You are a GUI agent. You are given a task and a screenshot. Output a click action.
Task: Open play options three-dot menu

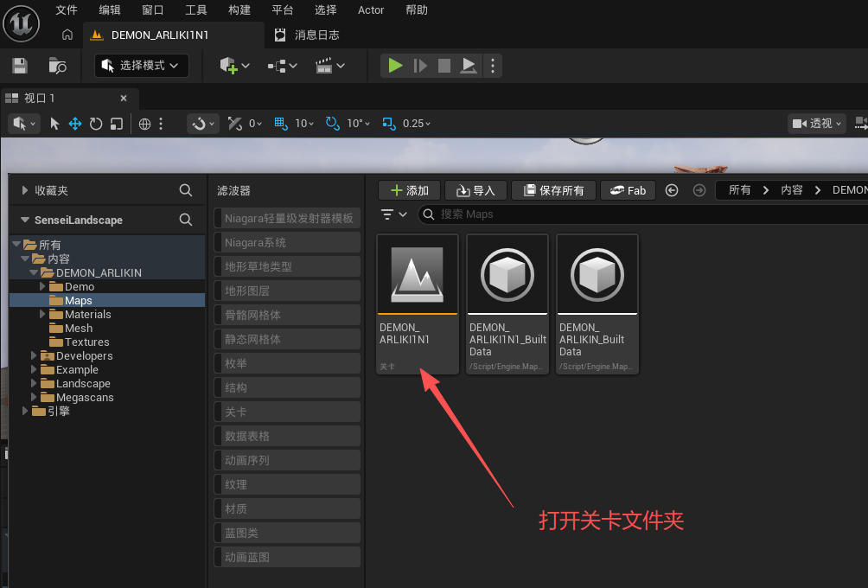click(493, 66)
